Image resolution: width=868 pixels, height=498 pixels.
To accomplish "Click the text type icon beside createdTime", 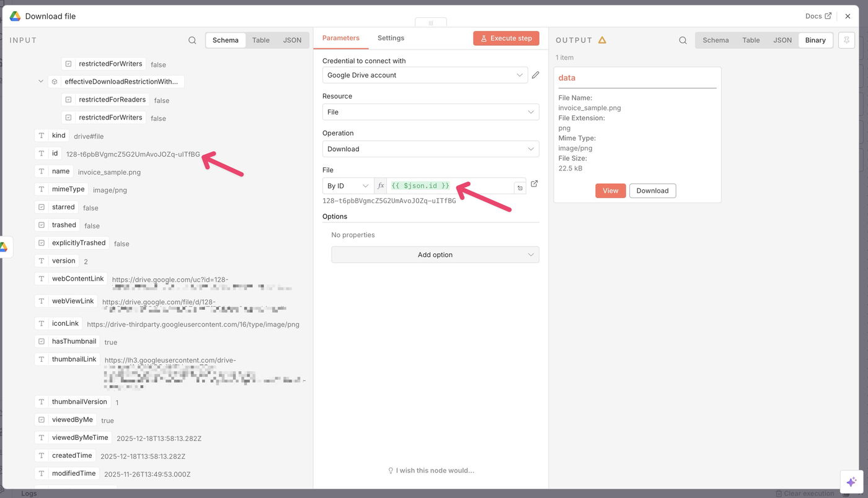I will coord(42,456).
